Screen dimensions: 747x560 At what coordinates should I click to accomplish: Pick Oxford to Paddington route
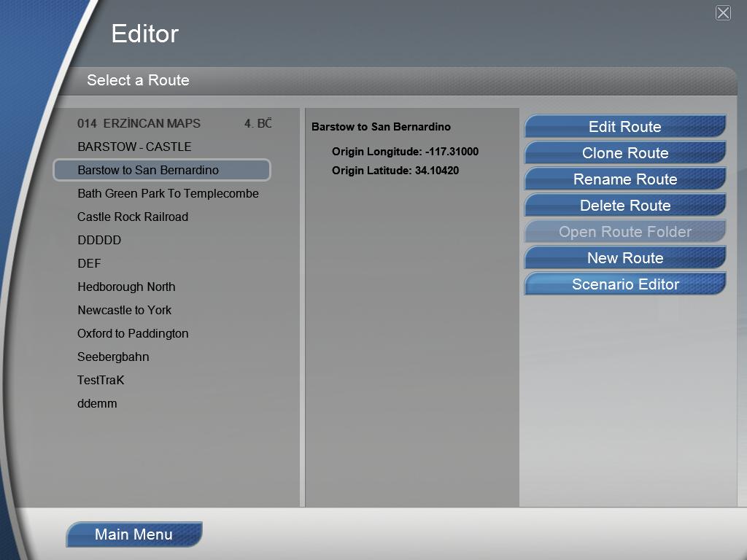pyautogui.click(x=162, y=333)
